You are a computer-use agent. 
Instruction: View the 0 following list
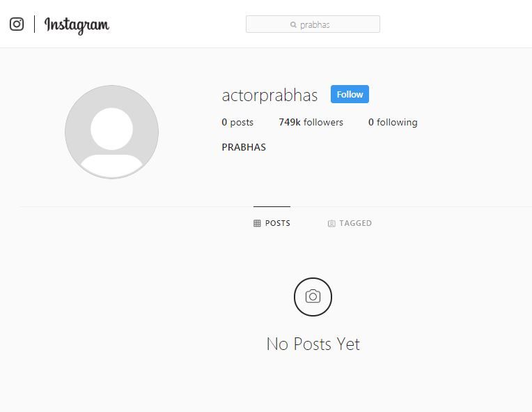[x=393, y=122]
